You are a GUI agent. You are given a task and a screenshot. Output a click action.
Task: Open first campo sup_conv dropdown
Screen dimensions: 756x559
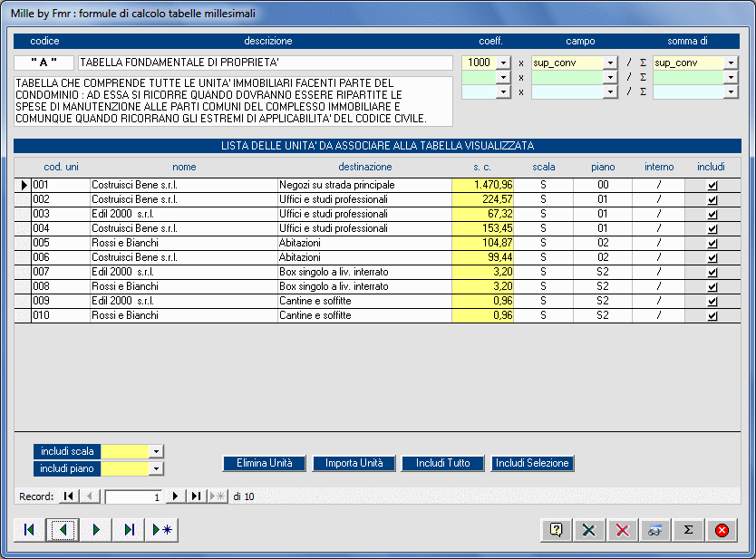pyautogui.click(x=610, y=63)
